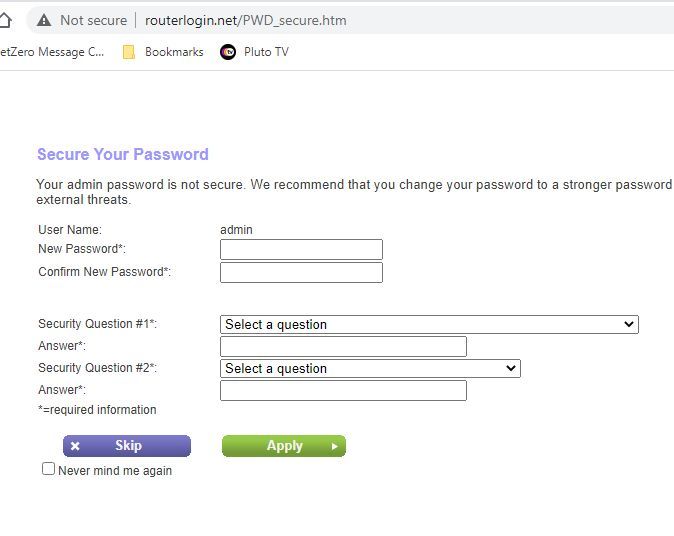Open the Security Question #1 dropdown
Screen dimensions: 674x536
click(x=429, y=324)
